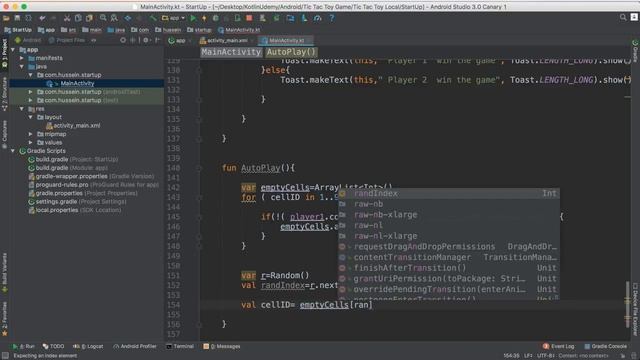Click the red Stop button
The height and width of the screenshot is (360, 640).
[249, 18]
